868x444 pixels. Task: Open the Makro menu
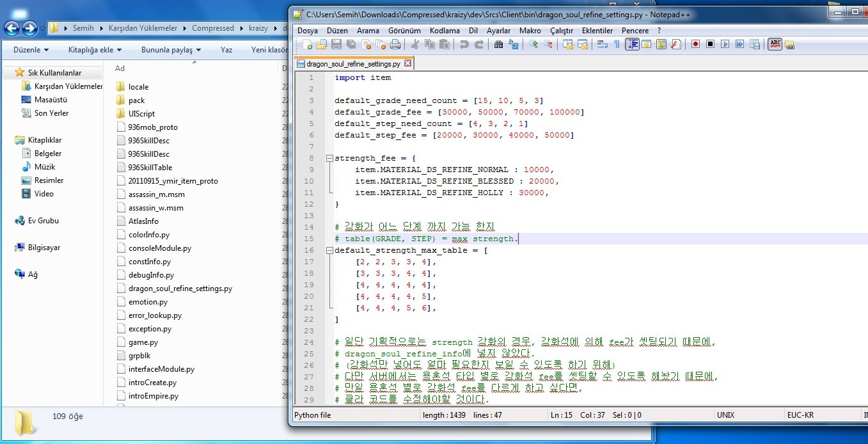click(x=530, y=30)
